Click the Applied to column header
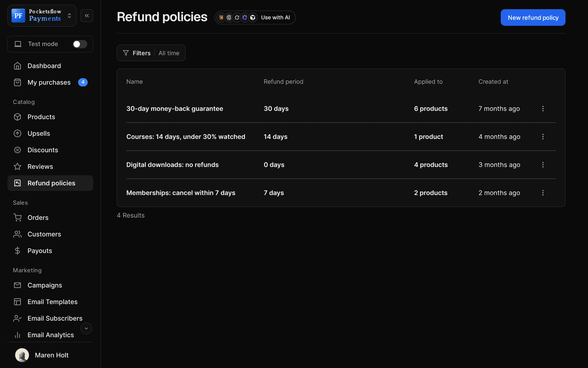 point(428,82)
